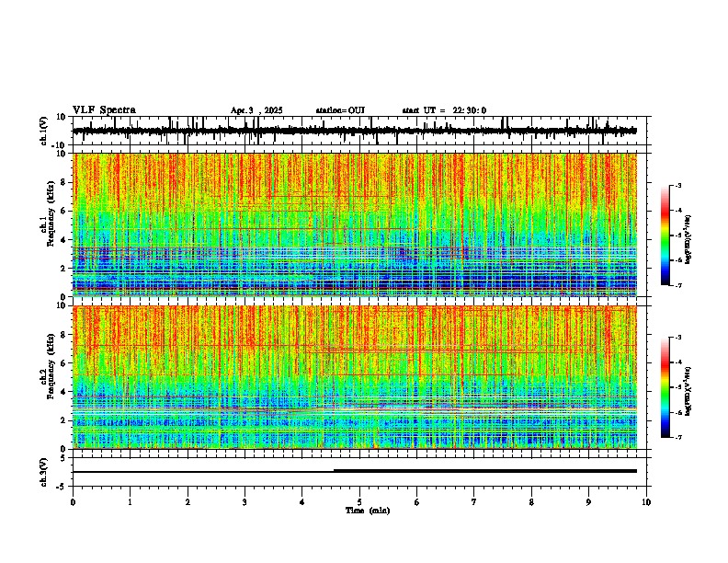Click the ch.2 spectrogram color scale bar

[x=665, y=387]
